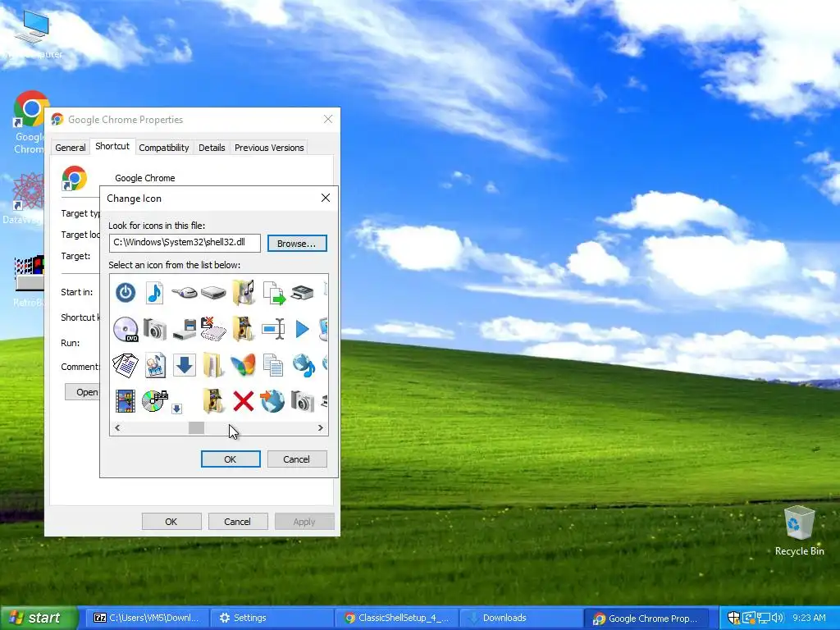840x630 pixels.
Task: Choose the film strip video icon
Action: [x=126, y=401]
